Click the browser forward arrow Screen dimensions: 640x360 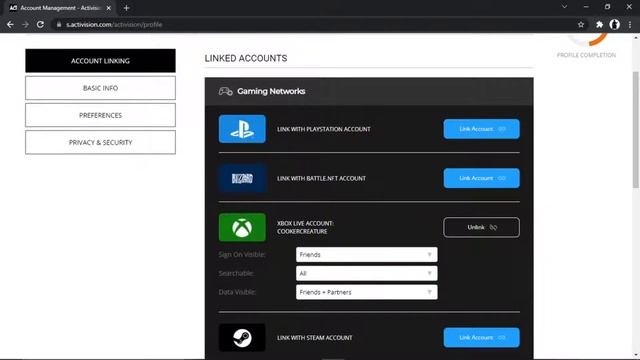coord(25,24)
